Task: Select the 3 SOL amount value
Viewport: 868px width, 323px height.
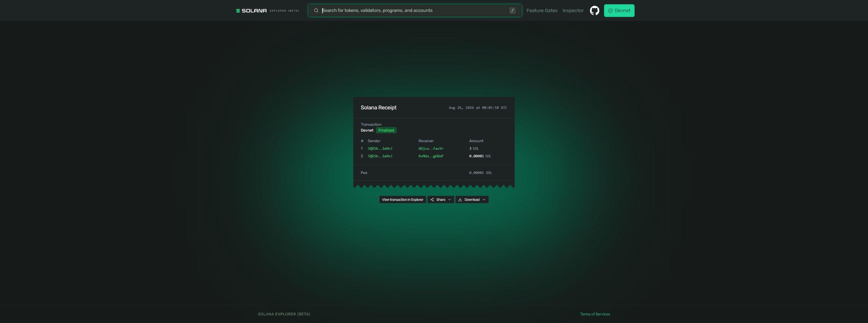Action: tap(474, 148)
